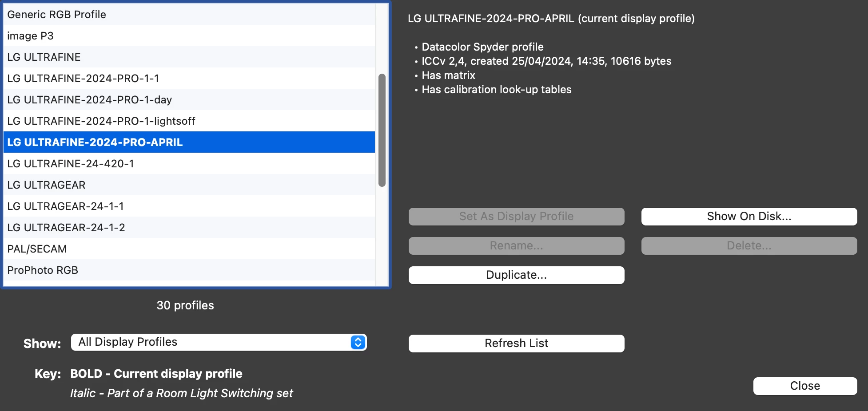Click the Delete... button

point(749,246)
